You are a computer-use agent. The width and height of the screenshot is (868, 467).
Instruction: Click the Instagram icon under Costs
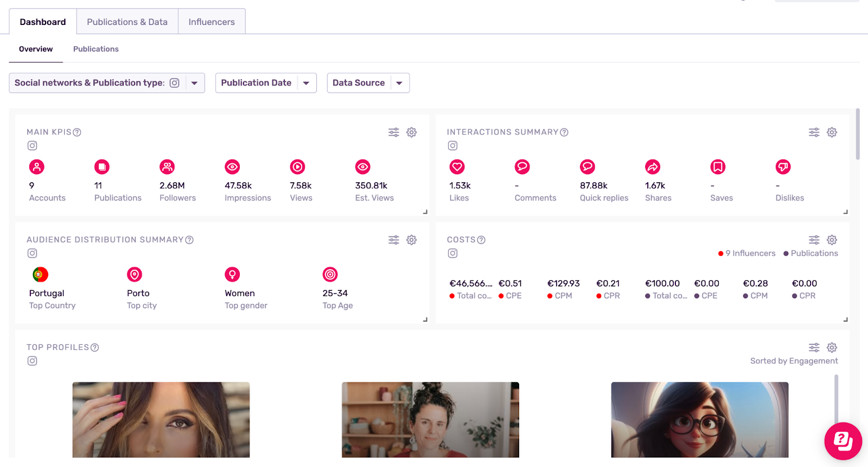[453, 253]
